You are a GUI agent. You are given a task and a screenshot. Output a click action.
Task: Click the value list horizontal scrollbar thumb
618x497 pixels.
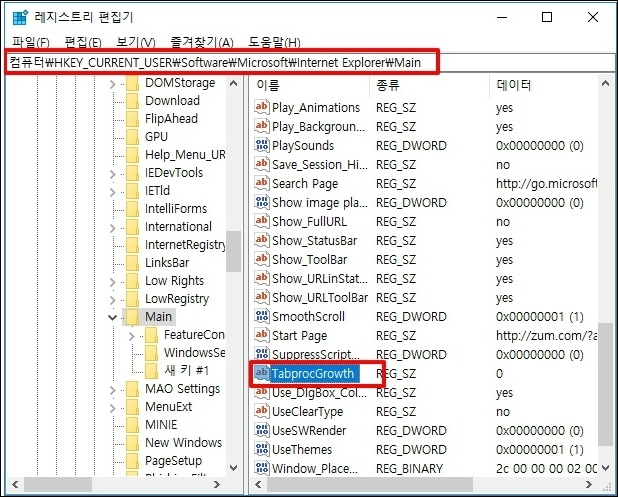[370, 484]
